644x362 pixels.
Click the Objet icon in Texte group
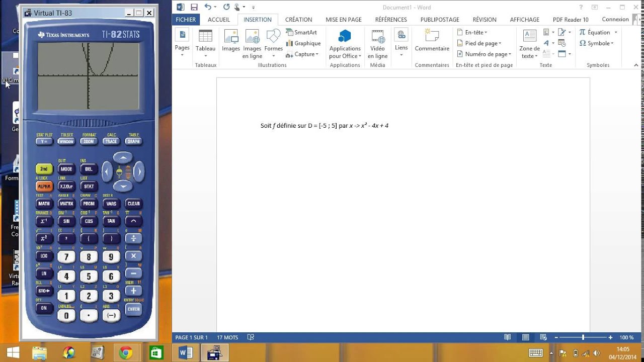coord(562,54)
